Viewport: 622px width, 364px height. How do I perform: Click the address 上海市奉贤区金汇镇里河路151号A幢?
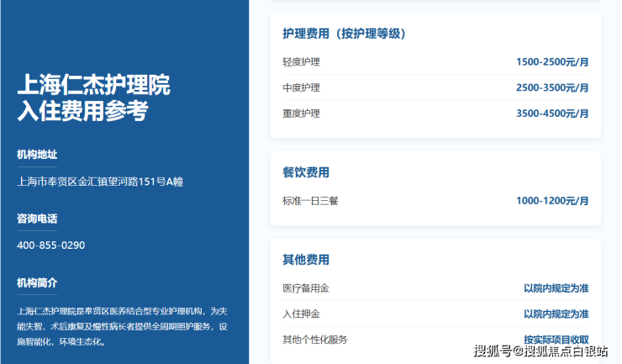tap(100, 182)
